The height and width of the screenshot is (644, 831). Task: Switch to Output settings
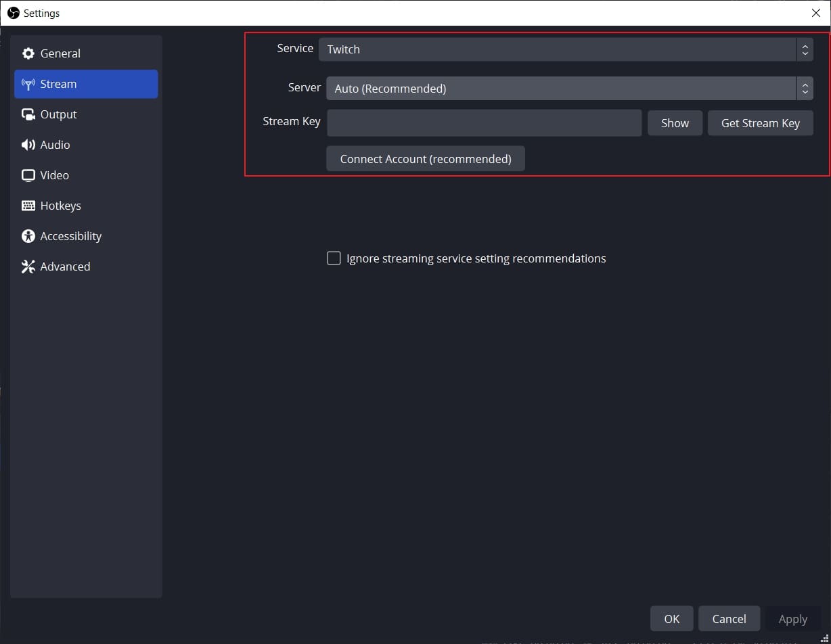coord(86,114)
